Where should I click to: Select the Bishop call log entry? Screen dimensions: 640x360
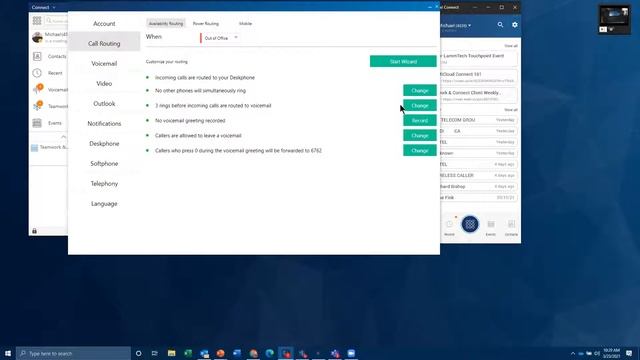coord(478,186)
